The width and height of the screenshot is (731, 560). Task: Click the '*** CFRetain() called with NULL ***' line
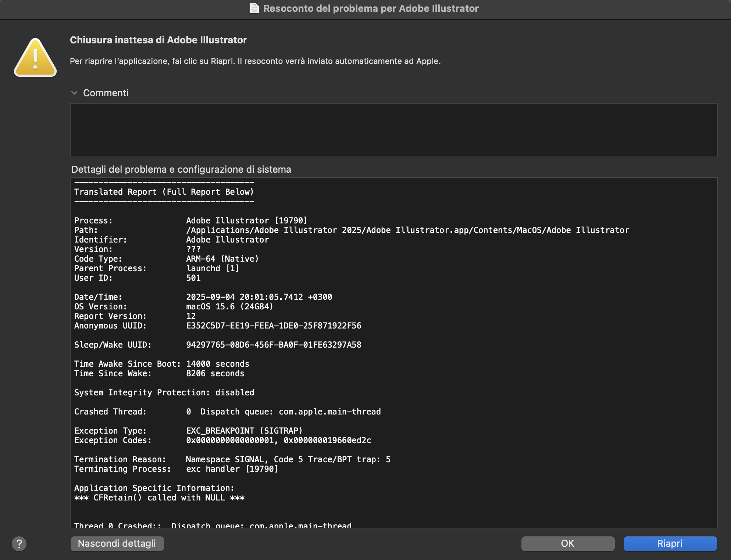click(x=160, y=498)
